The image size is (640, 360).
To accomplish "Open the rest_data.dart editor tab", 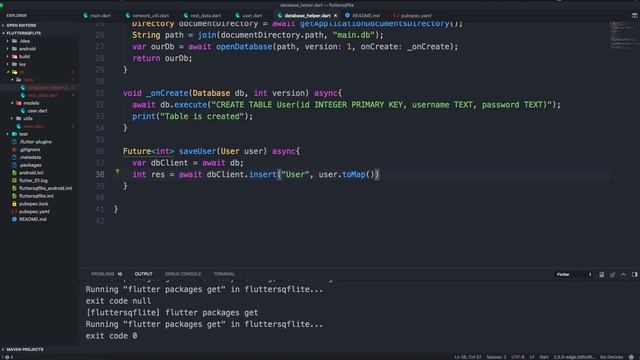I will pos(202,16).
